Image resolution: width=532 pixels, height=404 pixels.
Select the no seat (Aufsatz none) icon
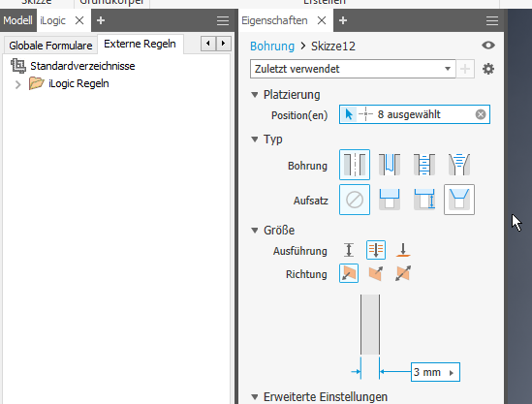point(355,200)
